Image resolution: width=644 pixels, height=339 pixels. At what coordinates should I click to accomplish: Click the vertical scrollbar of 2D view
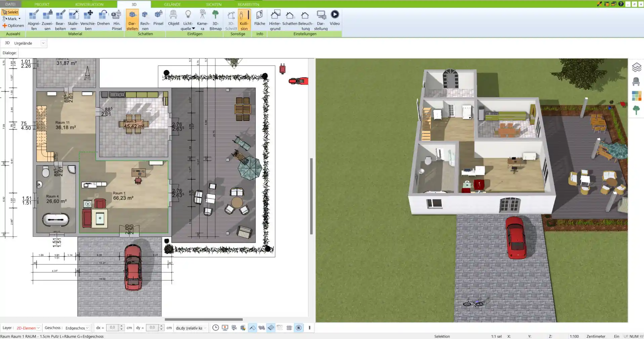[x=311, y=196]
